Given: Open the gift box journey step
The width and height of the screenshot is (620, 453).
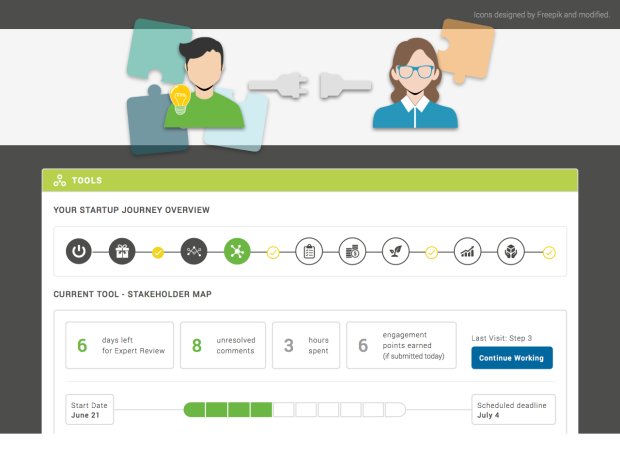Looking at the screenshot, I should click(122, 251).
